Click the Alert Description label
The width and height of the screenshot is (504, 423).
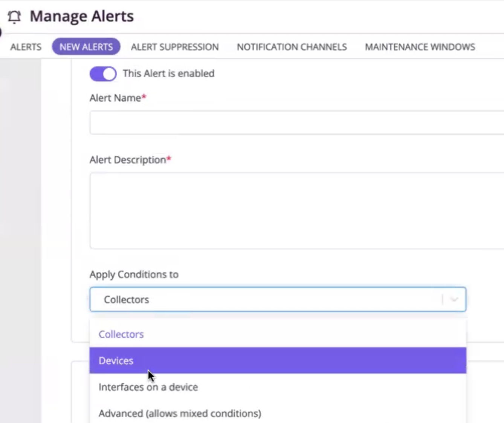point(130,160)
